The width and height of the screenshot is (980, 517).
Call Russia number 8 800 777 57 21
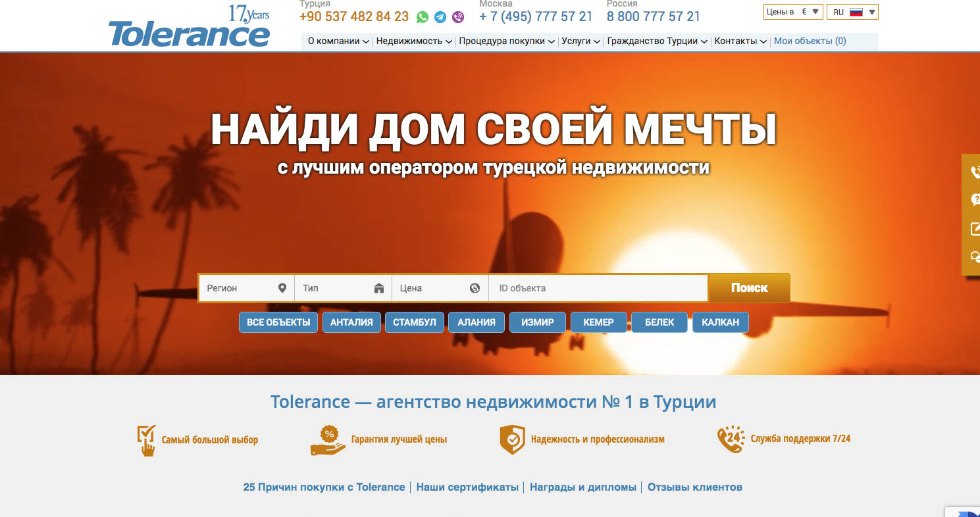654,16
